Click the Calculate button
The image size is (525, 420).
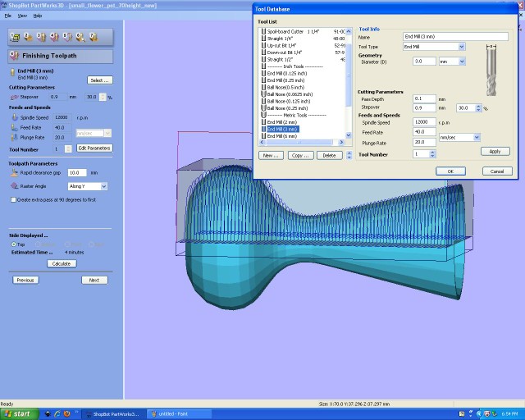(62, 263)
